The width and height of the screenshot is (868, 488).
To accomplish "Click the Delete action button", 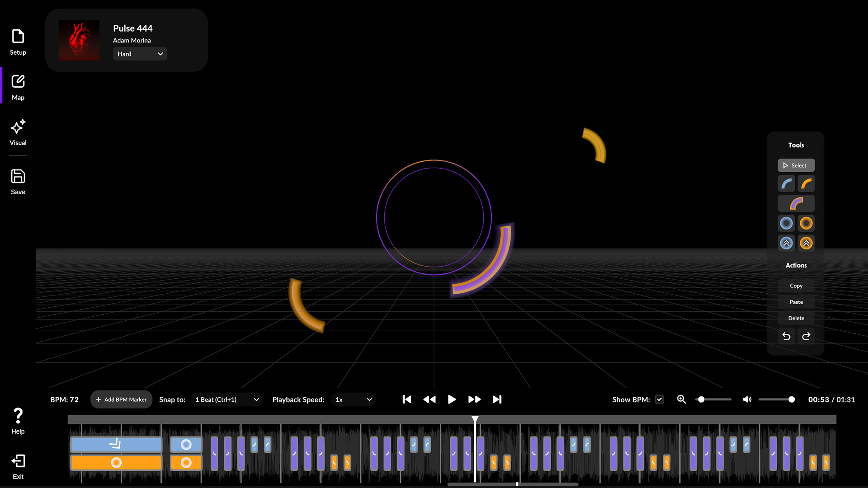I will (x=796, y=318).
